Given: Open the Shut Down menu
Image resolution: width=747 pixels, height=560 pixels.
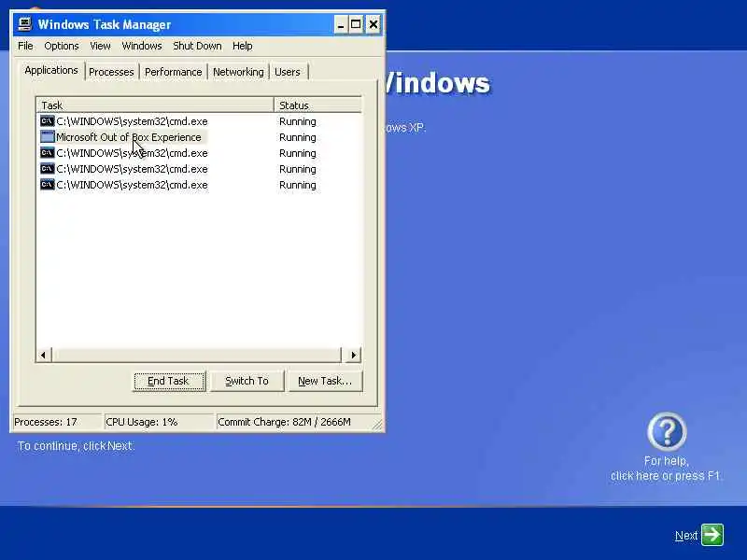Looking at the screenshot, I should point(197,46).
